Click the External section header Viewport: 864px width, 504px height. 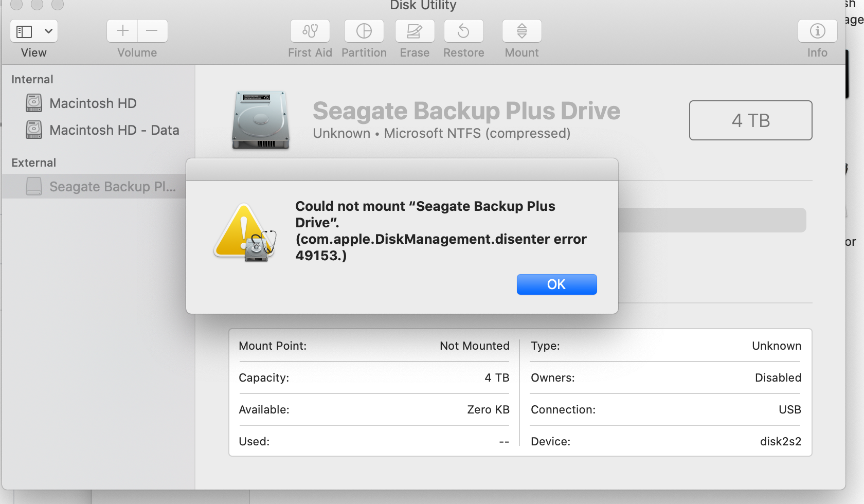(34, 163)
